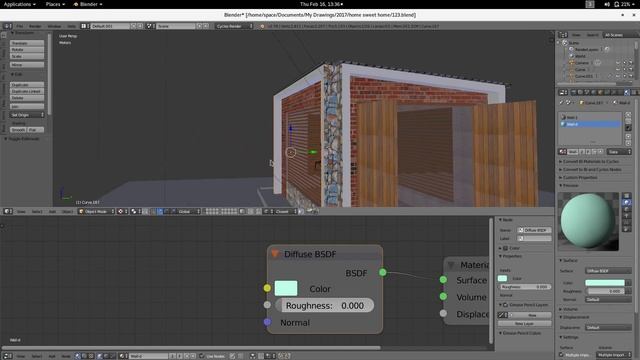This screenshot has width=640, height=360.
Task: Open the Window menu in Blender
Action: (x=54, y=26)
